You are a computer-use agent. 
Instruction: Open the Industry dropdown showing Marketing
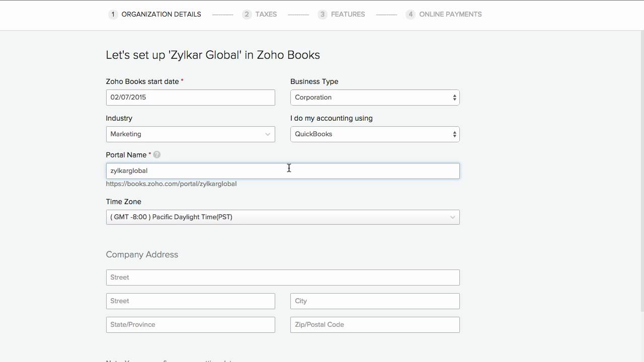tap(190, 134)
